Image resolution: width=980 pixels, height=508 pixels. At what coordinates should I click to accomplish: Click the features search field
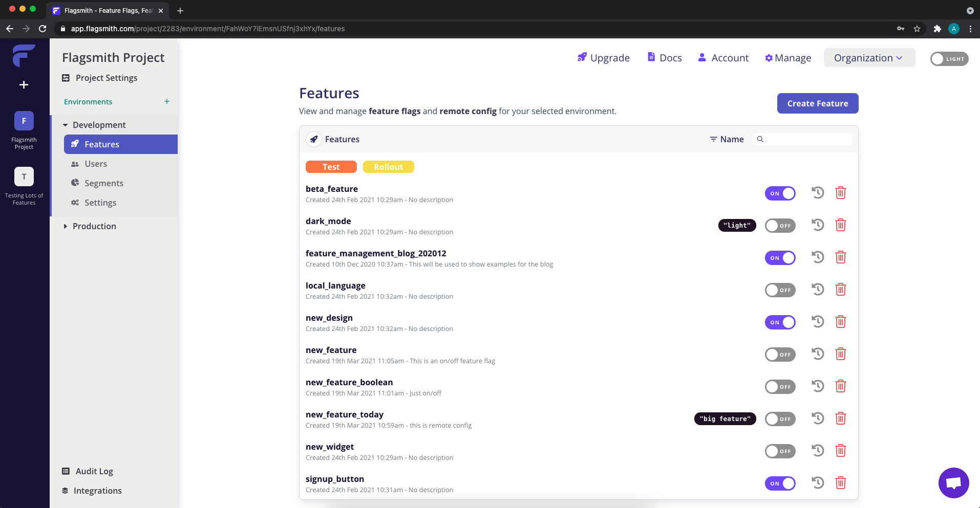tap(802, 139)
